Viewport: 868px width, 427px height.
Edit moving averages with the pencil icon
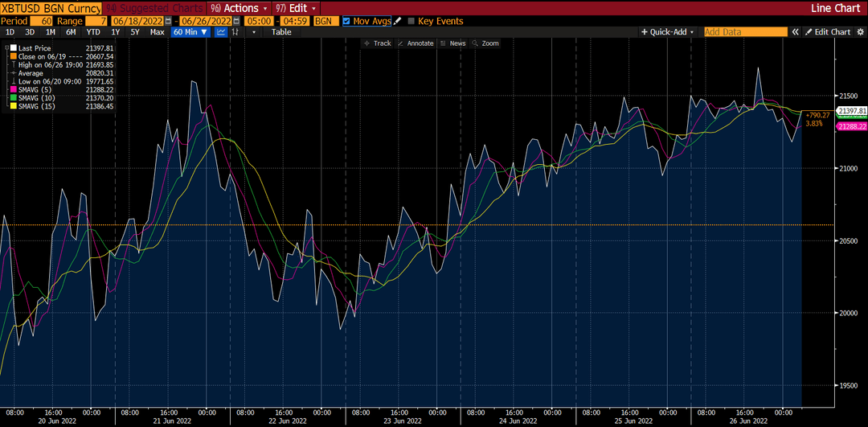click(x=397, y=21)
